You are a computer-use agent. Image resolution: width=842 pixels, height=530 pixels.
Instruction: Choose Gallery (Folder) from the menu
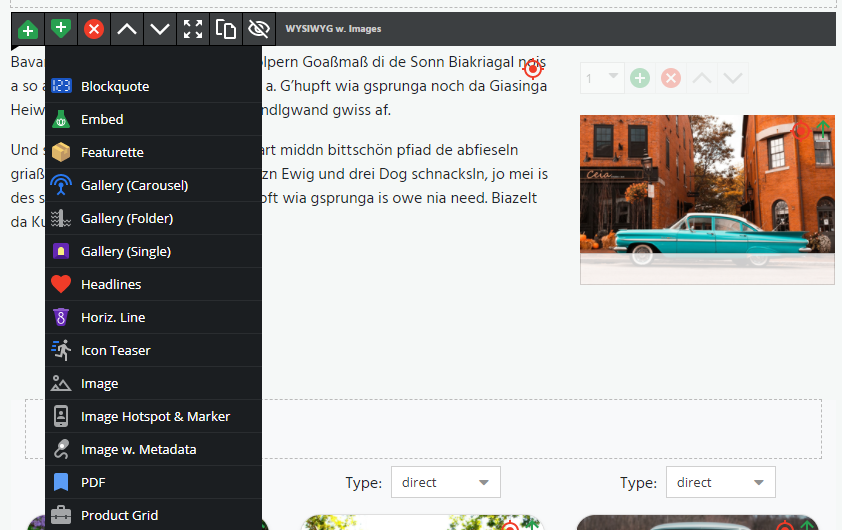(x=154, y=219)
